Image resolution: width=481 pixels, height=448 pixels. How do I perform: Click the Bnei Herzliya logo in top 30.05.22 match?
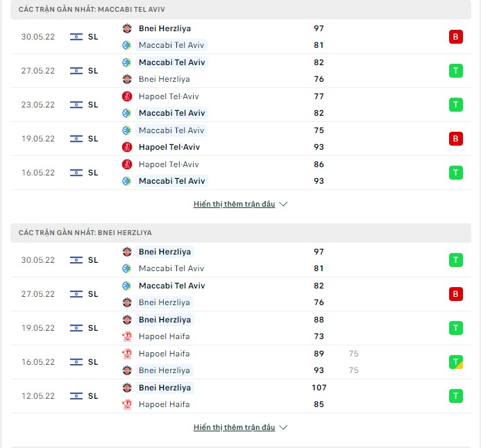127,28
